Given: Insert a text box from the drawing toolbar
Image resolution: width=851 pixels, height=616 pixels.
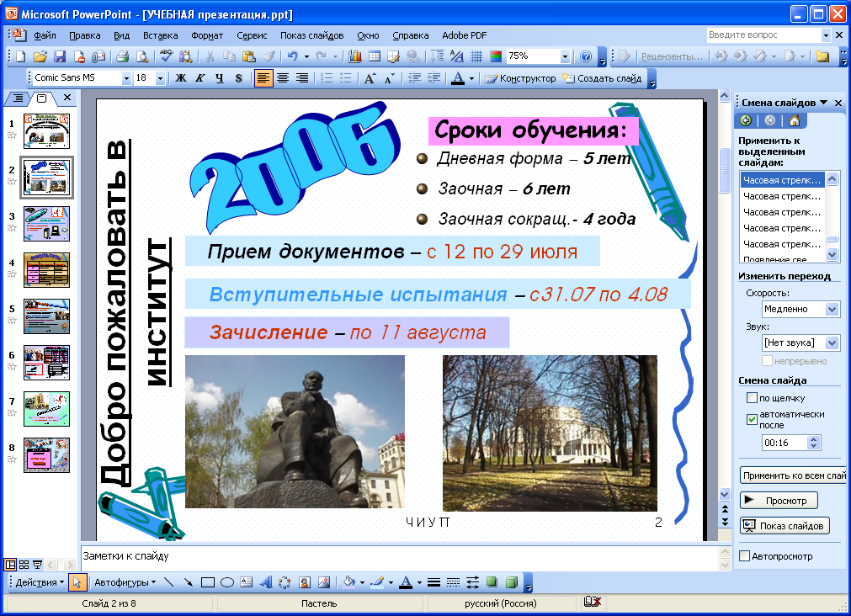Looking at the screenshot, I should point(246,582).
